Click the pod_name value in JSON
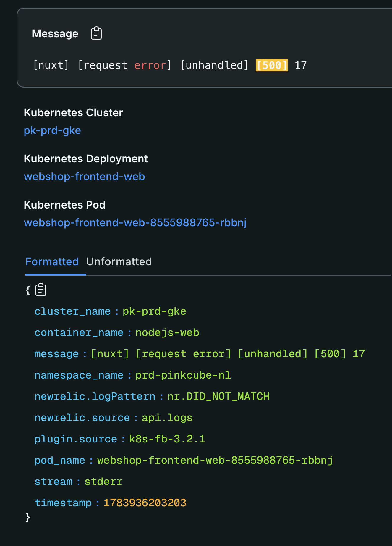 coord(215,461)
